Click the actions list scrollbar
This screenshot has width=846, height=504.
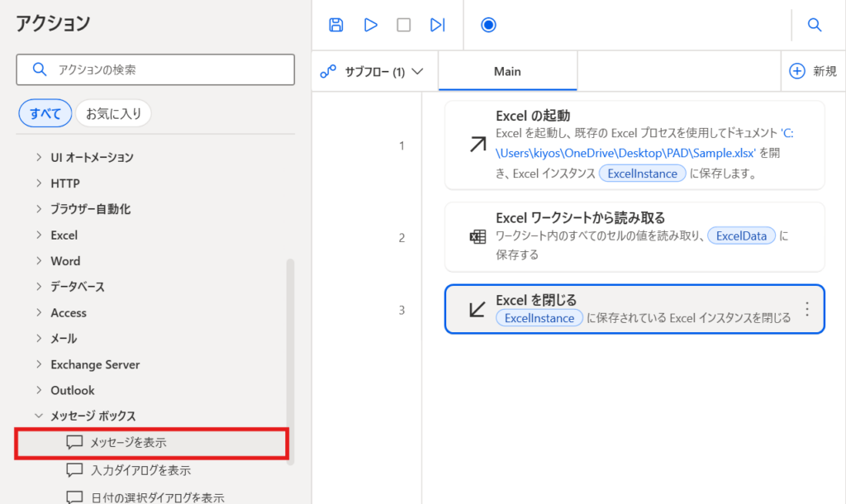290,360
